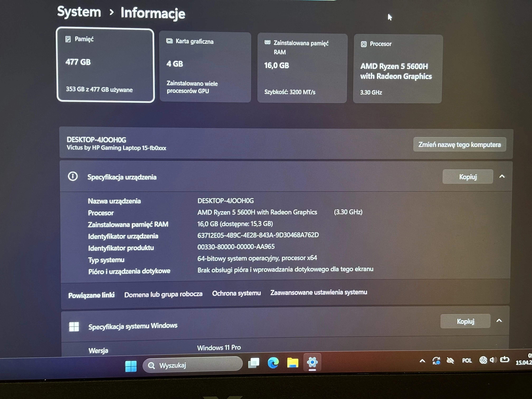The height and width of the screenshot is (399, 532).
Task: Click the Specyfikacja urządzenia info icon
Action: click(x=73, y=176)
